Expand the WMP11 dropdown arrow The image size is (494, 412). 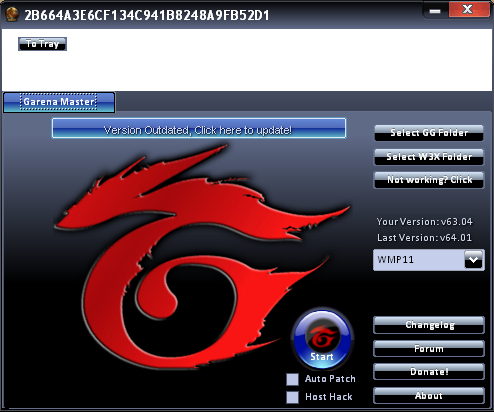click(473, 260)
